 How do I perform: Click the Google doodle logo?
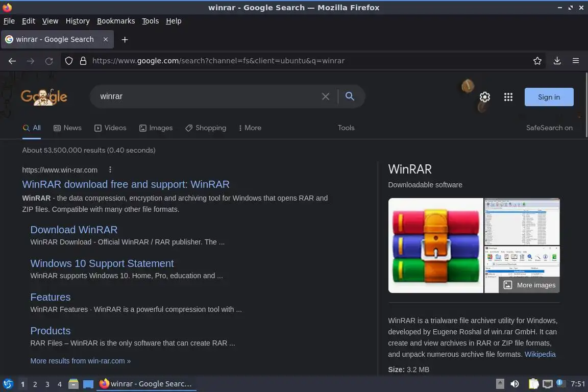44,97
